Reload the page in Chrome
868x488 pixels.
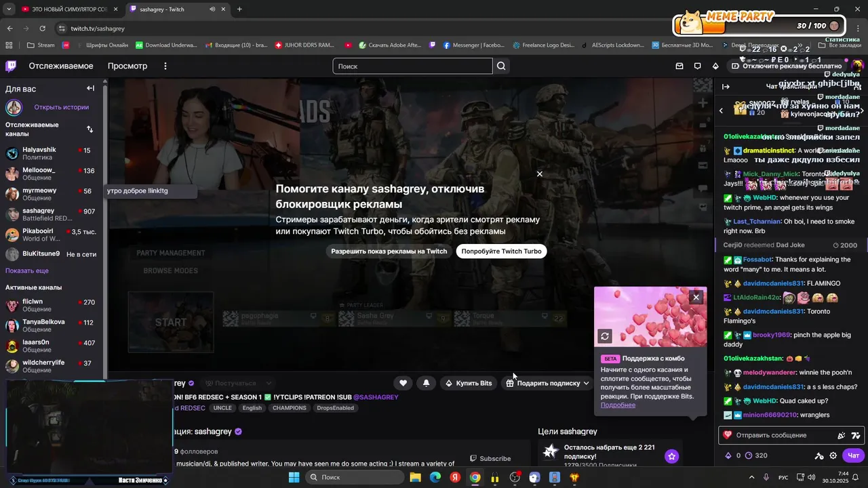[42, 28]
